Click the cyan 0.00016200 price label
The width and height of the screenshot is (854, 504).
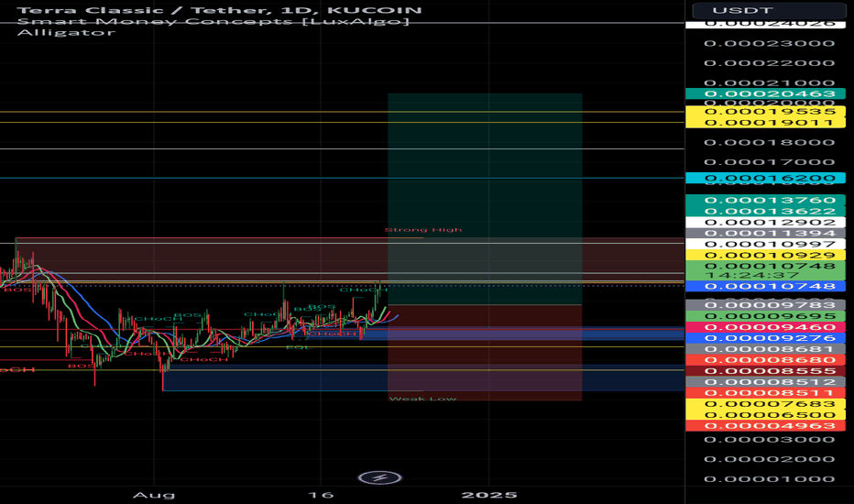pos(766,178)
